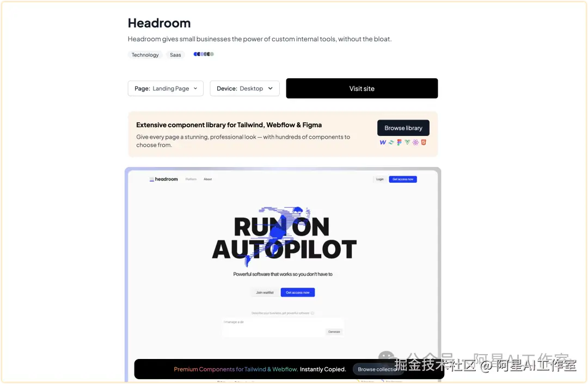Click the 'Extensive component library for Tailwind, Webflow & Figma' heading
Image resolution: width=588 pixels, height=384 pixels.
[229, 125]
